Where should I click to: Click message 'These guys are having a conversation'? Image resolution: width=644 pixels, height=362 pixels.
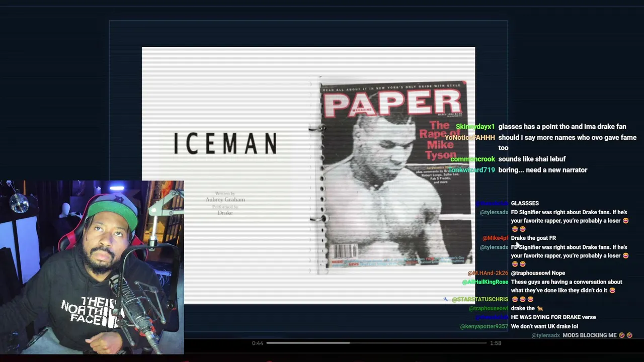pyautogui.click(x=567, y=286)
